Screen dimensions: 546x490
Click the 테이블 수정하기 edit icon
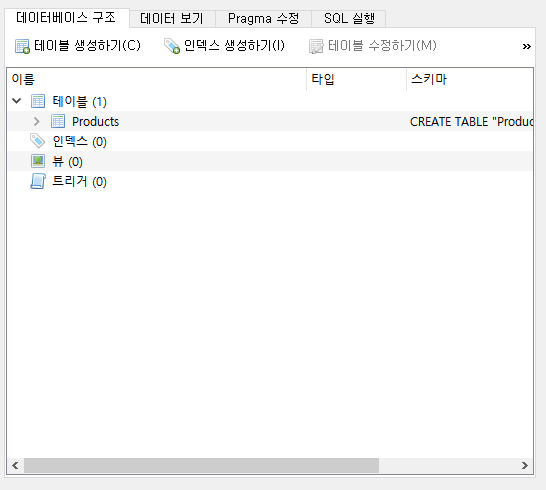pyautogui.click(x=316, y=46)
